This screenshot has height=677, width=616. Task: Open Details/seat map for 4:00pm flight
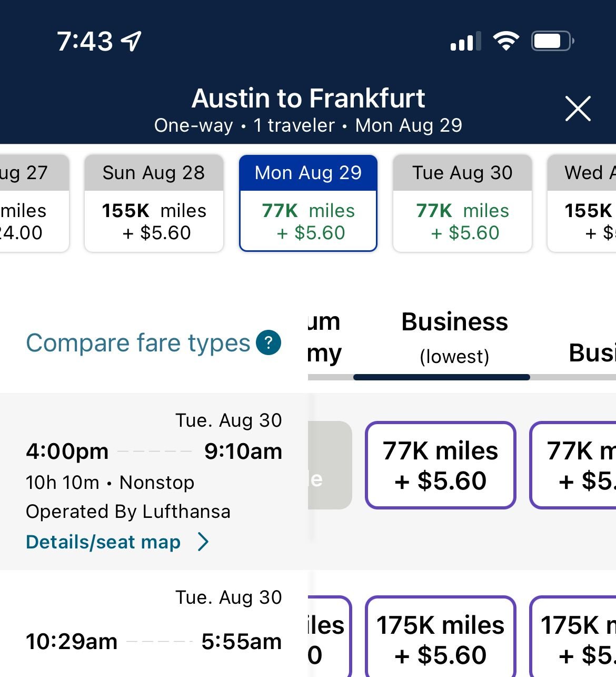pyautogui.click(x=103, y=542)
